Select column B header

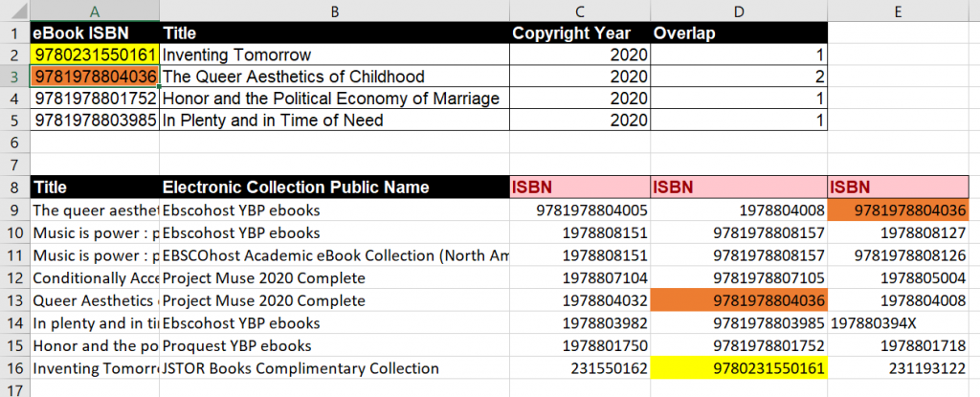[334, 10]
